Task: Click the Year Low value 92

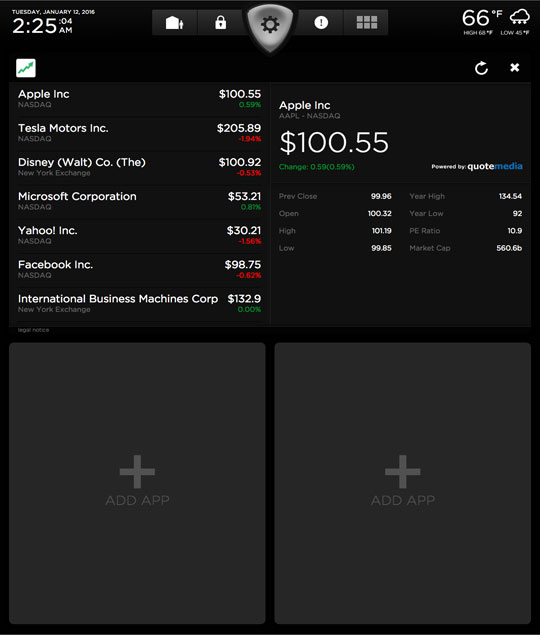Action: point(517,213)
